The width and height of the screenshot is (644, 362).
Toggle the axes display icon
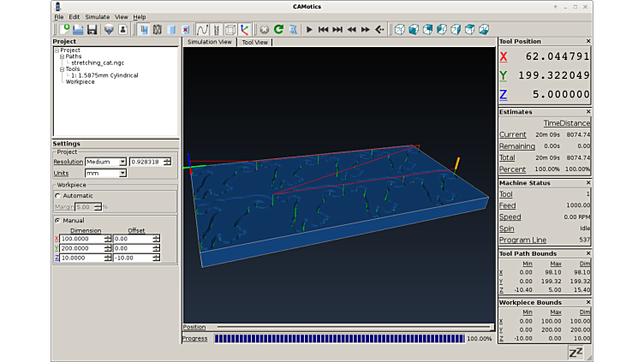[245, 29]
